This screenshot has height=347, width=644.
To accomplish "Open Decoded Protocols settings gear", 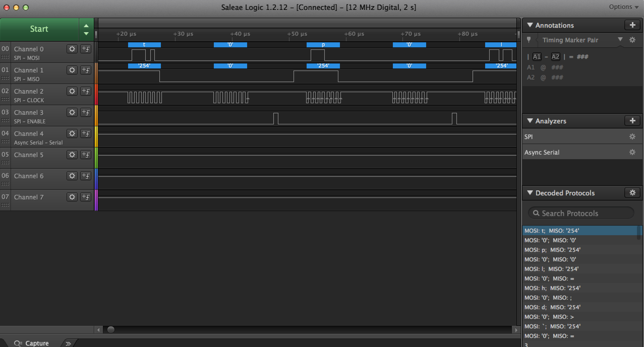I will pyautogui.click(x=632, y=193).
